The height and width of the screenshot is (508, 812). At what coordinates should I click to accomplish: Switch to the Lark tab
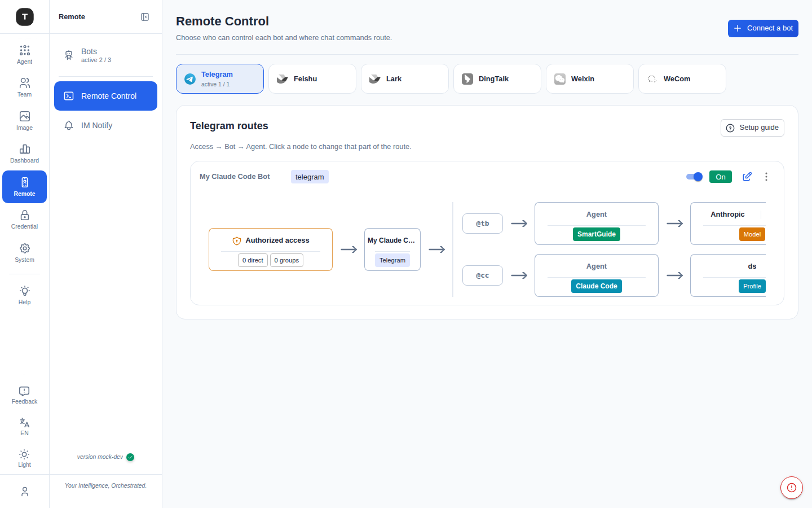(x=405, y=78)
